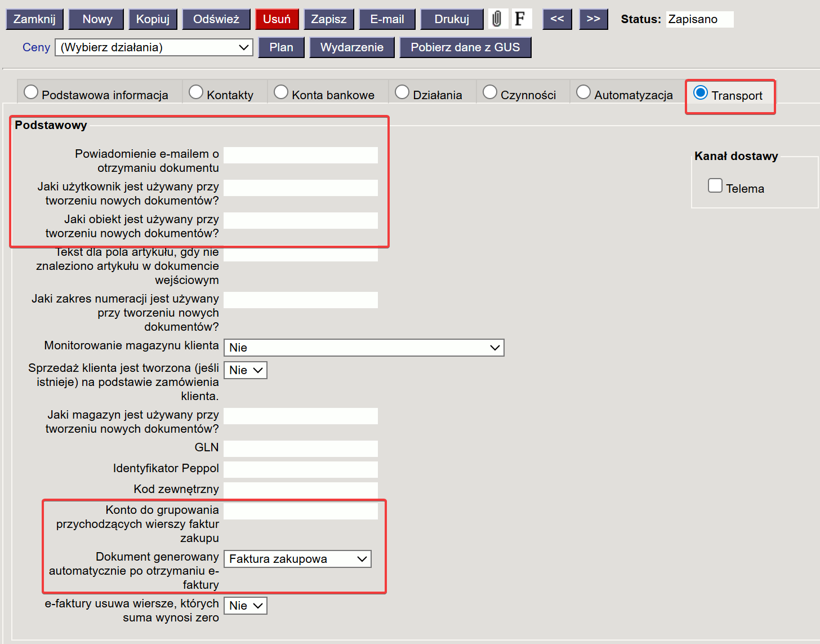This screenshot has height=644, width=820.
Task: Focus the Identyfikator Peppol input field
Action: coord(301,469)
